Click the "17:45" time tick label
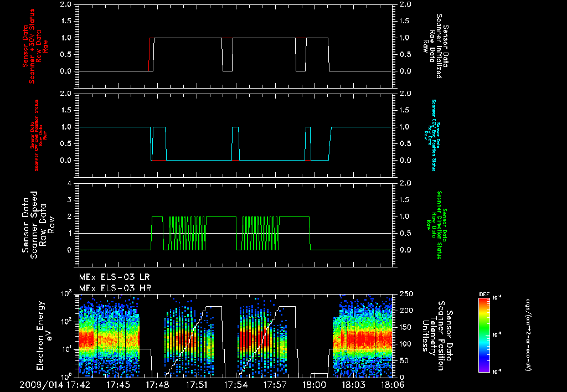Viewport: 567px width, 392px height. click(x=118, y=384)
